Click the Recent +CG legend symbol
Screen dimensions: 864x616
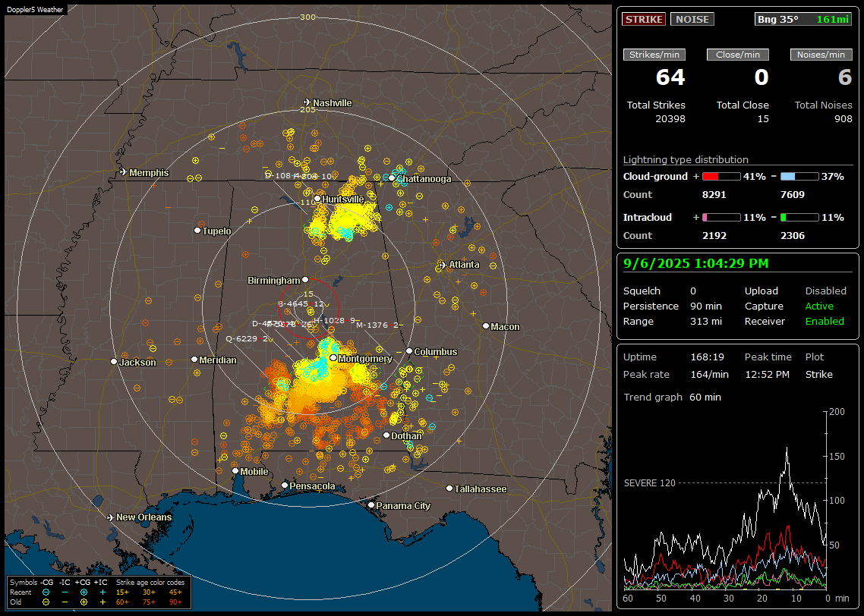pos(84,592)
